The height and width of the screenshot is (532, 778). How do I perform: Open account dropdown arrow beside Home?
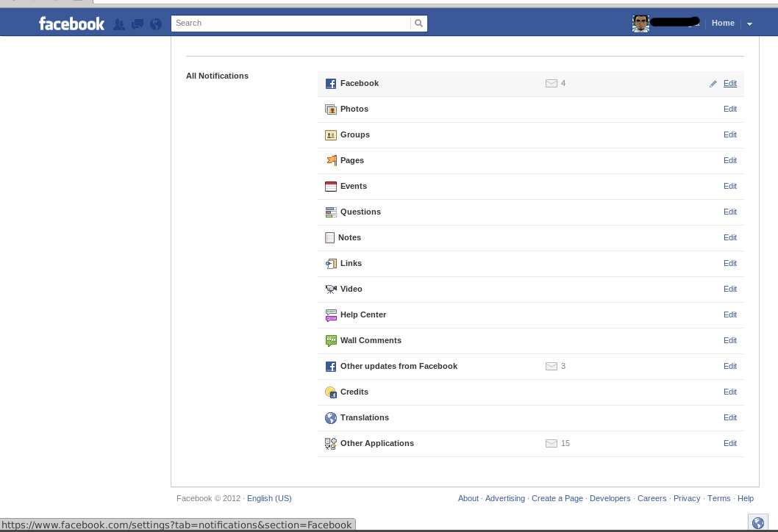750,24
